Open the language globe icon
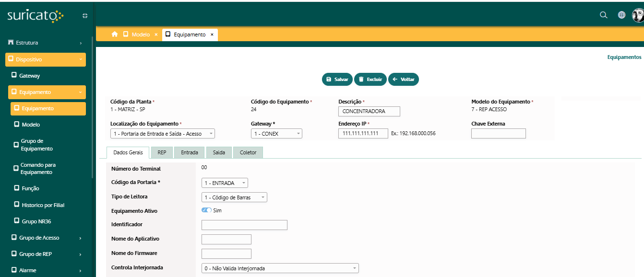The image size is (644, 277). [x=621, y=15]
